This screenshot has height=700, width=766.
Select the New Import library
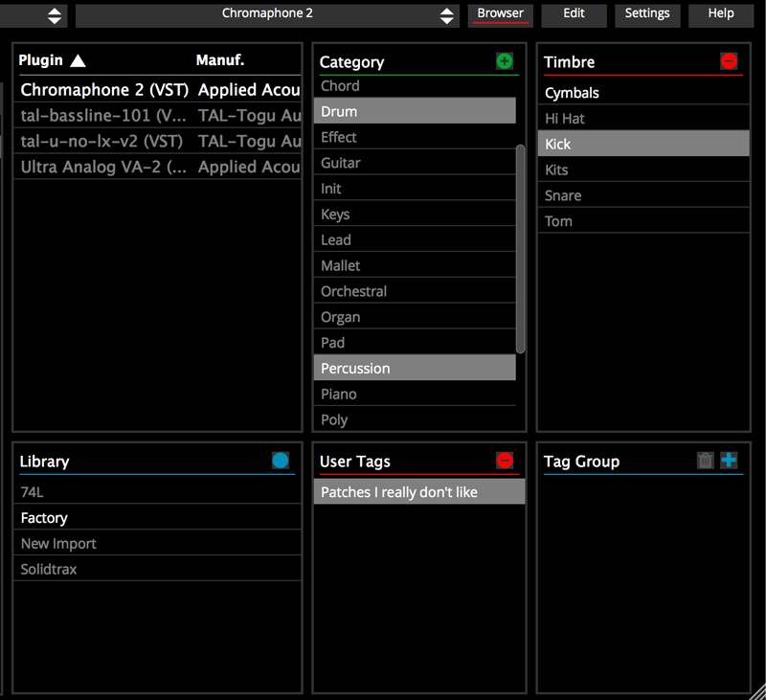tap(157, 543)
